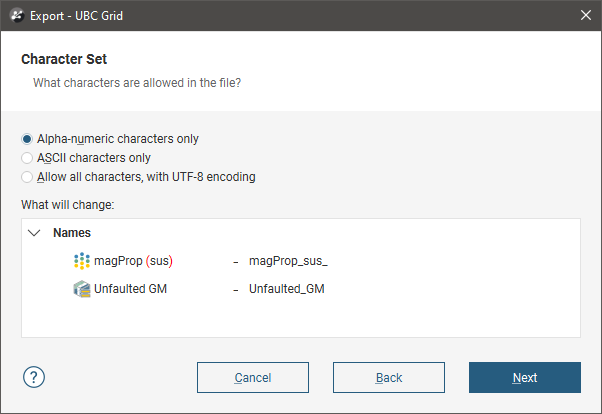Go to previous step with Back
This screenshot has height=414, width=602.
(389, 377)
